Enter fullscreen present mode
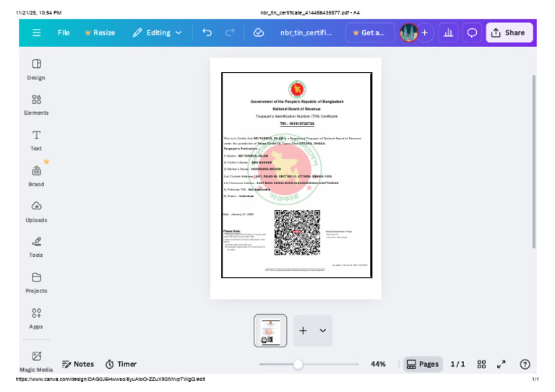Screen dimensions: 555x392 coord(502,364)
